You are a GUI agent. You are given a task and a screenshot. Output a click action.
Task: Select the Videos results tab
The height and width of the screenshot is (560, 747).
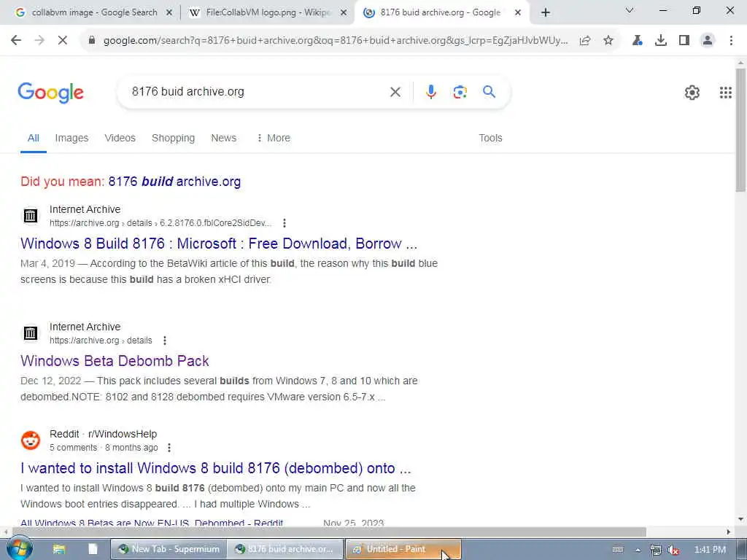(120, 138)
